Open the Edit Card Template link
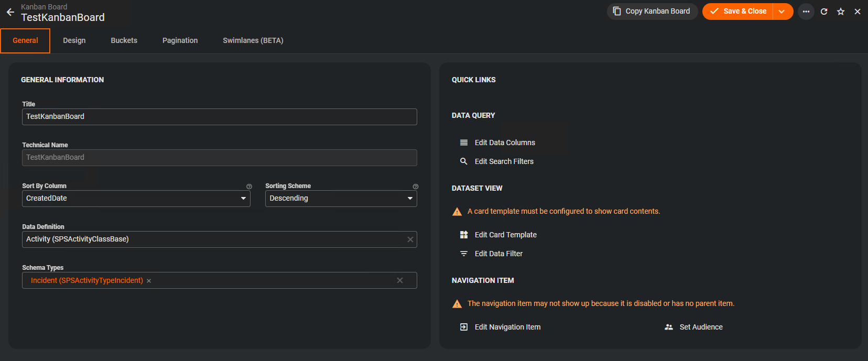Viewport: 868px width, 361px height. [505, 235]
